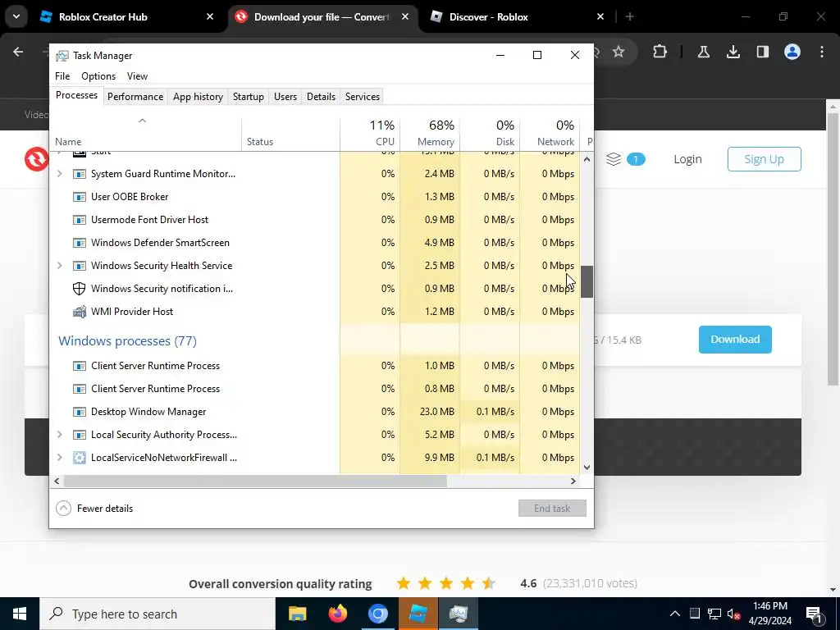Click the shield icon of Windows Security notification
The image size is (840, 630).
(x=80, y=289)
